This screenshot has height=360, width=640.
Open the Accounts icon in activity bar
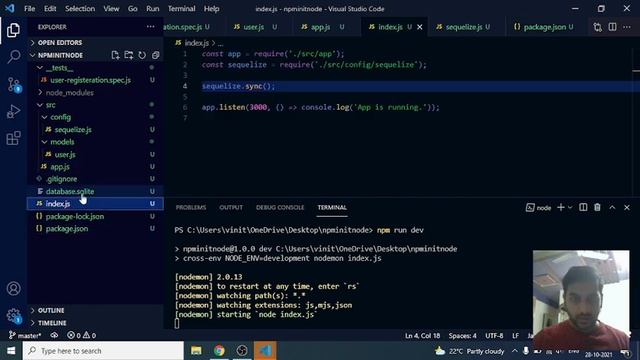tap(13, 289)
